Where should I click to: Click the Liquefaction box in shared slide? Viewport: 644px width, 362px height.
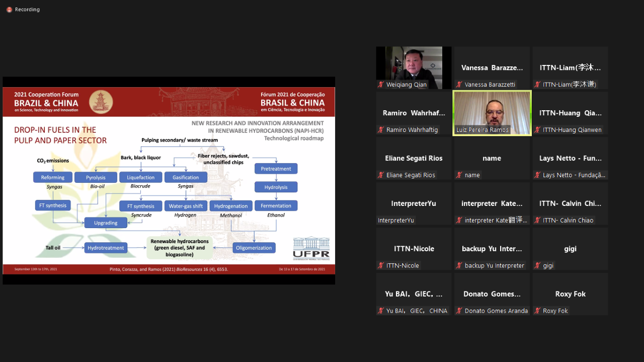140,177
